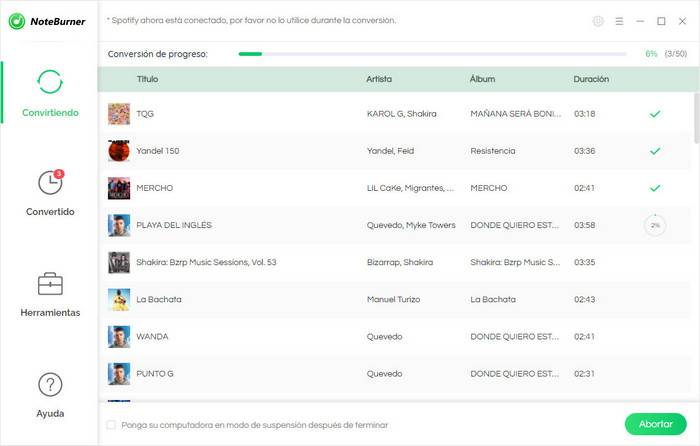Click artist Yandel, Feid
This screenshot has width=700, height=446.
pos(390,151)
